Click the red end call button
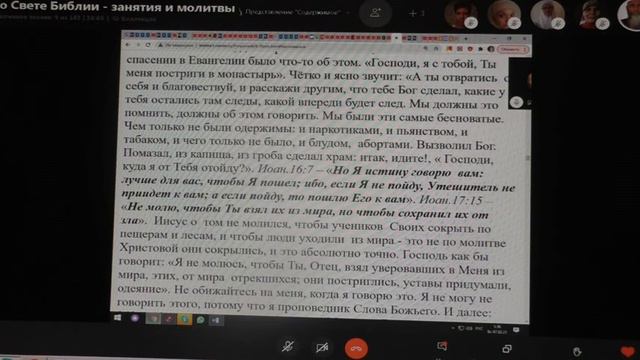Image resolution: width=640 pixels, height=360 pixels. [x=356, y=349]
